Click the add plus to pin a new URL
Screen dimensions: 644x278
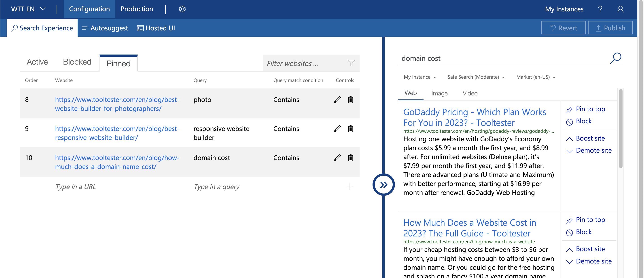tap(349, 187)
